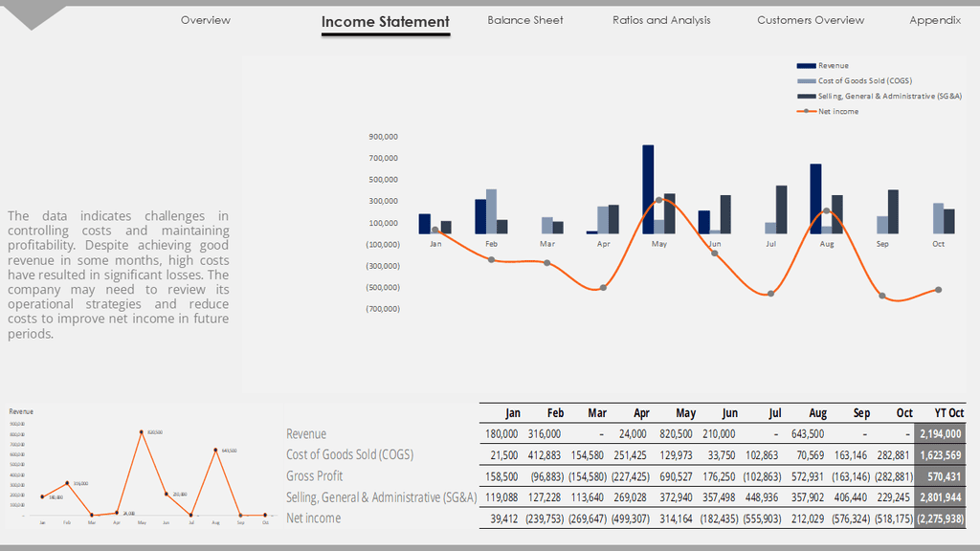Click the Feb SG&A bar in chart

501,227
